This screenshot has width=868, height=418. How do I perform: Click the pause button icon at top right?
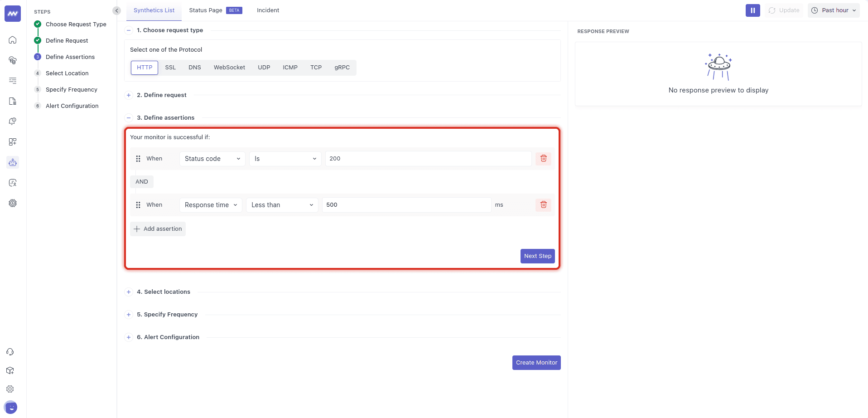coord(752,10)
